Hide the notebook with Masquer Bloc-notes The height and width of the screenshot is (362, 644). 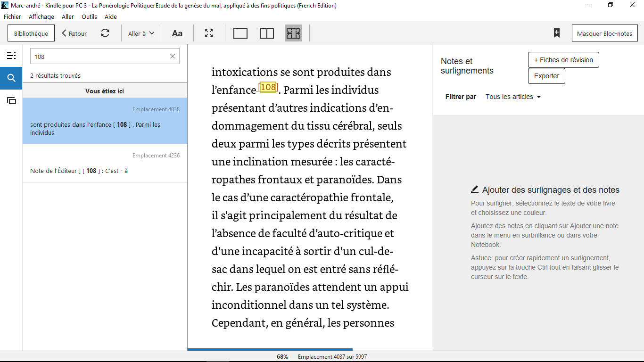604,33
